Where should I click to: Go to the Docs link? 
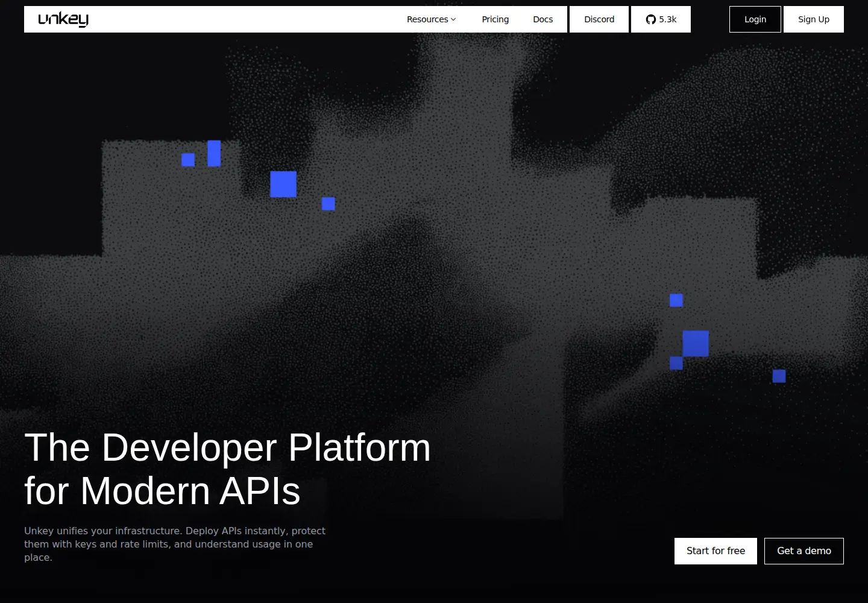coord(542,19)
